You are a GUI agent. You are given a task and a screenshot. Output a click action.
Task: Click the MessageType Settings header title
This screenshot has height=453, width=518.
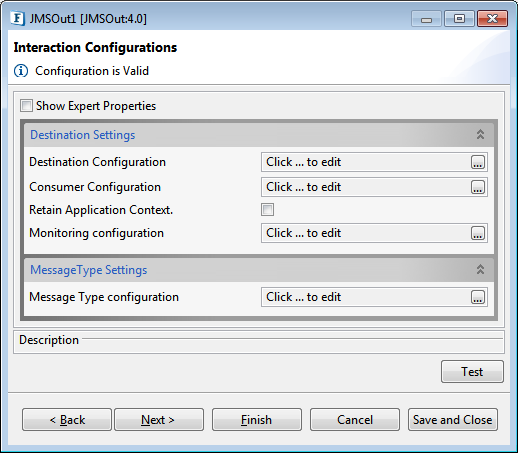[x=89, y=270]
